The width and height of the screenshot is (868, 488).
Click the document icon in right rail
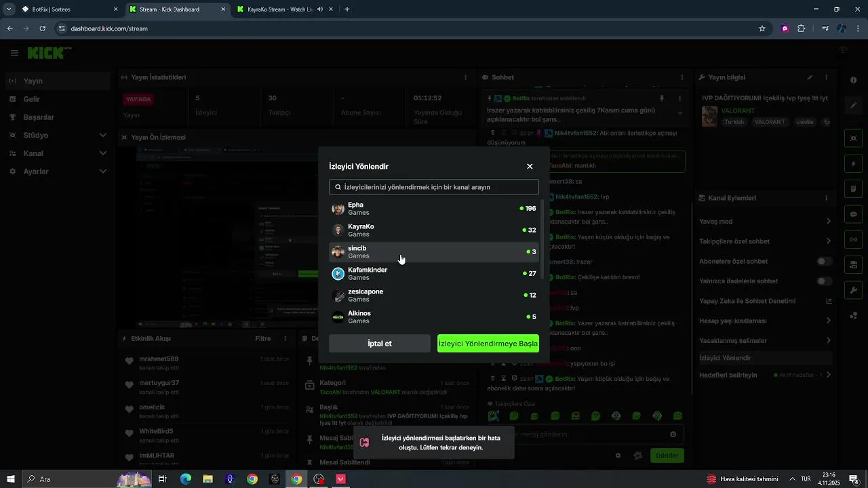click(853, 188)
